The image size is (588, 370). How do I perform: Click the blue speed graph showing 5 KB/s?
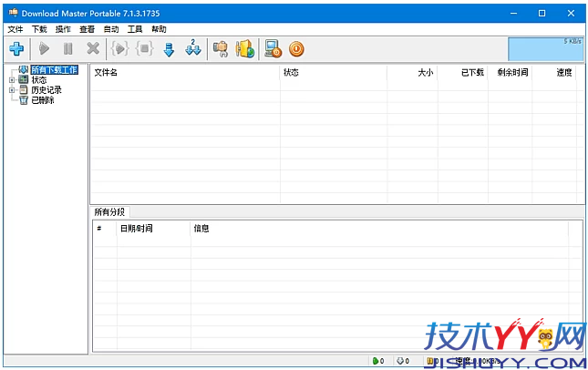[546, 48]
